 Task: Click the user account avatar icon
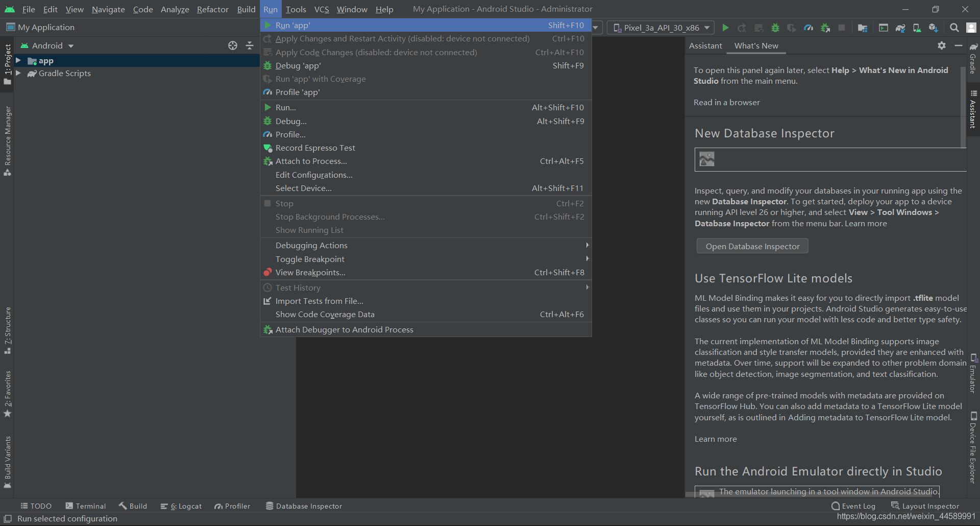[x=971, y=28]
